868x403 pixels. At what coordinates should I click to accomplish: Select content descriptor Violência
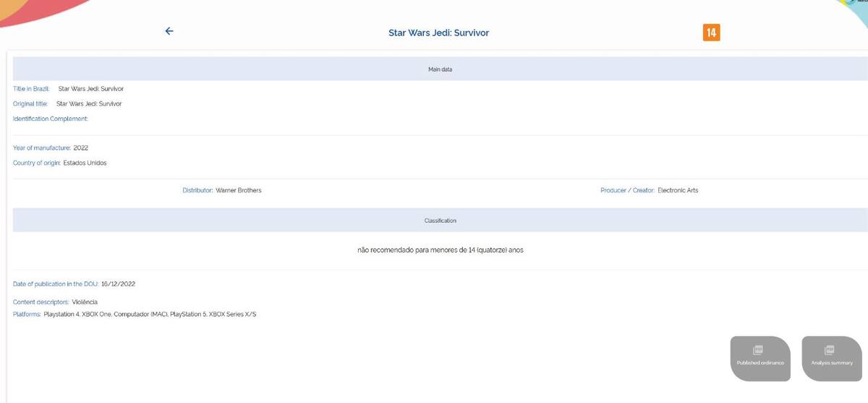[85, 302]
